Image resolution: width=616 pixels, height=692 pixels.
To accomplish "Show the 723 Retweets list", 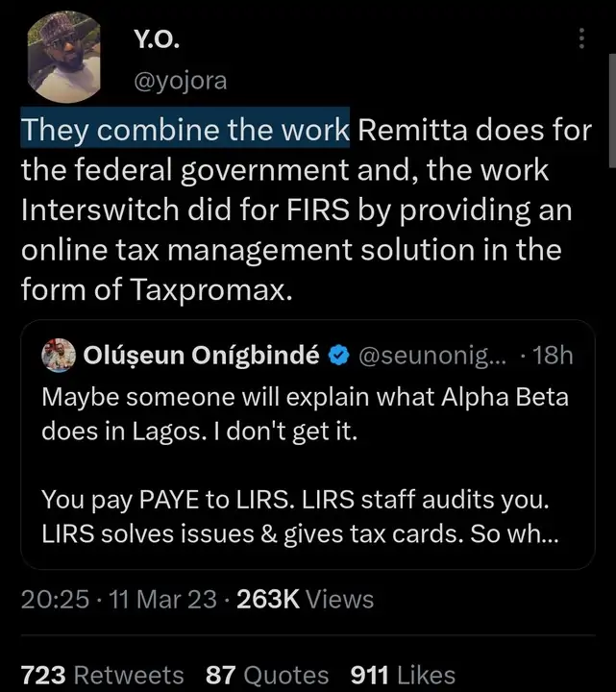I will [102, 675].
